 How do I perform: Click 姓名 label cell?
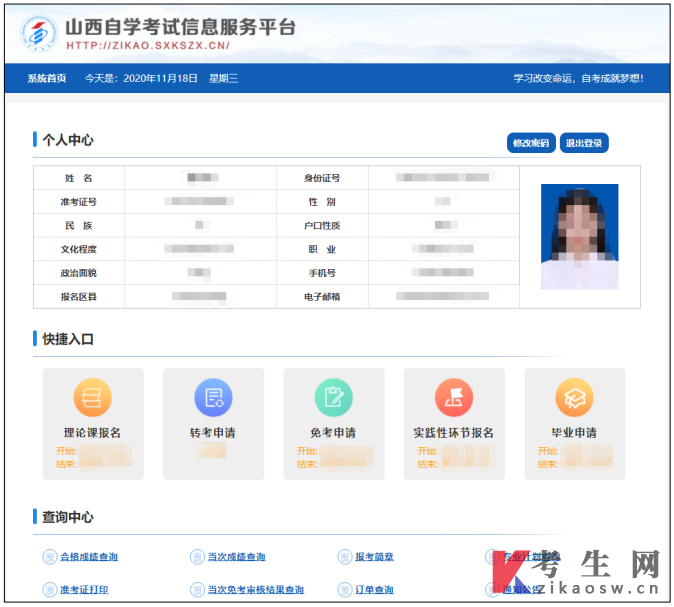click(x=79, y=178)
